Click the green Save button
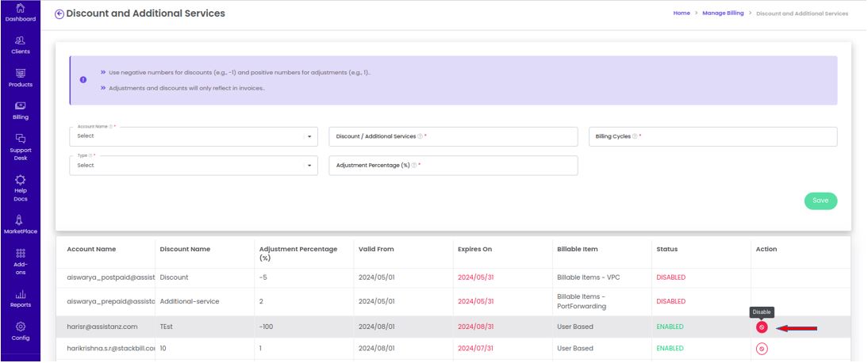This screenshot has width=868, height=363. pyautogui.click(x=820, y=201)
